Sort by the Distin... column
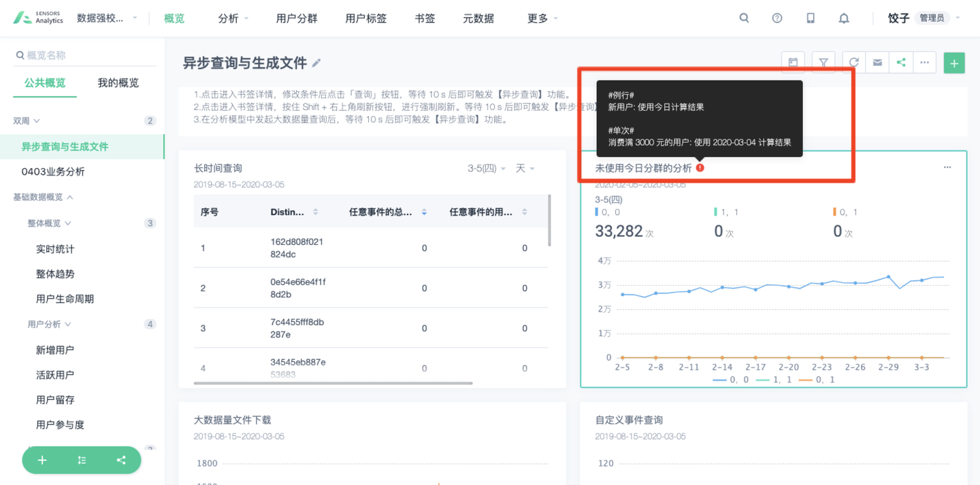The width and height of the screenshot is (980, 485). pos(315,212)
